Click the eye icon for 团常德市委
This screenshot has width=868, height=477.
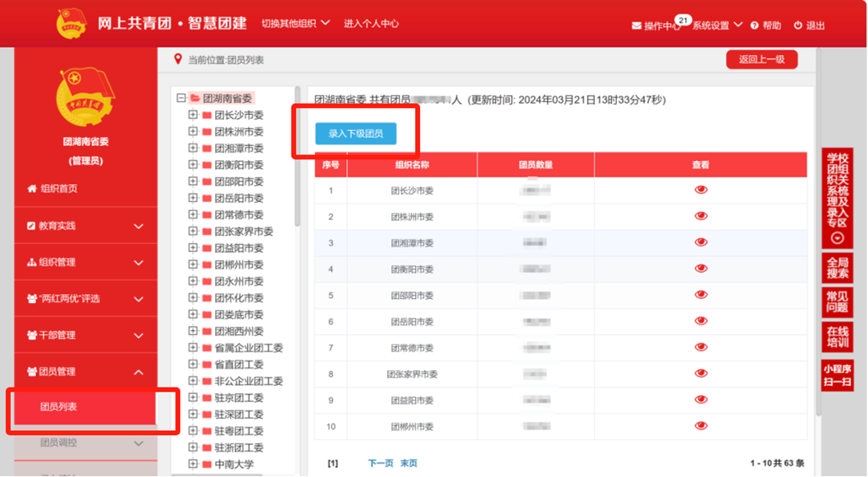click(701, 347)
